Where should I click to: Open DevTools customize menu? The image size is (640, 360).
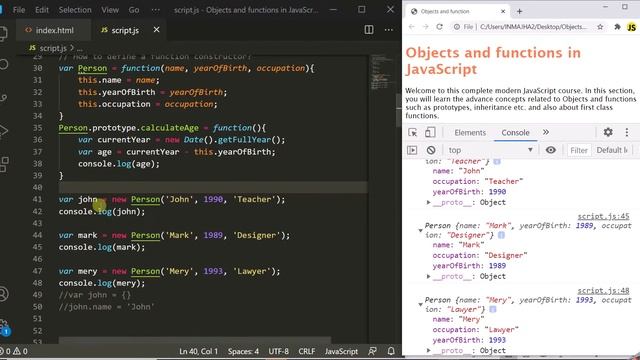[x=627, y=132]
